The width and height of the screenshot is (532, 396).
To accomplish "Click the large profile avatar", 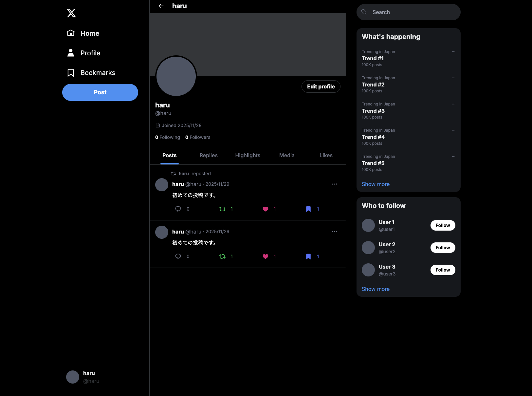I will (x=176, y=76).
